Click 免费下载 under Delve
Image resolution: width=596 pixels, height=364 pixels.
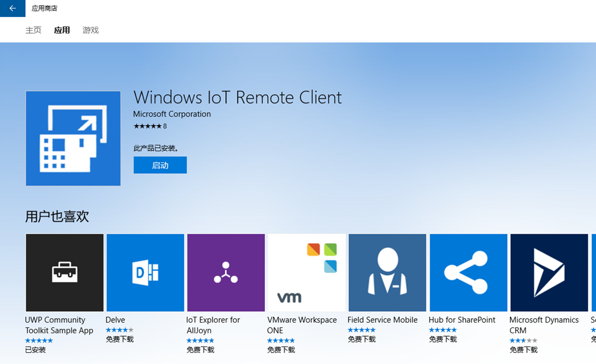tap(120, 340)
